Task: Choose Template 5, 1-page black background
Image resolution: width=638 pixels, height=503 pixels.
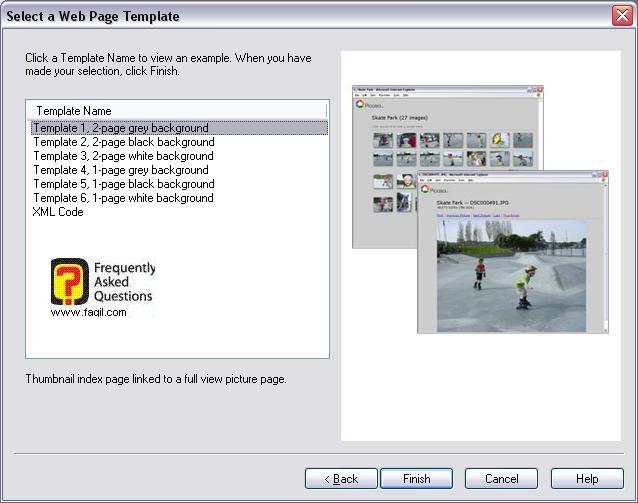Action: click(x=123, y=184)
